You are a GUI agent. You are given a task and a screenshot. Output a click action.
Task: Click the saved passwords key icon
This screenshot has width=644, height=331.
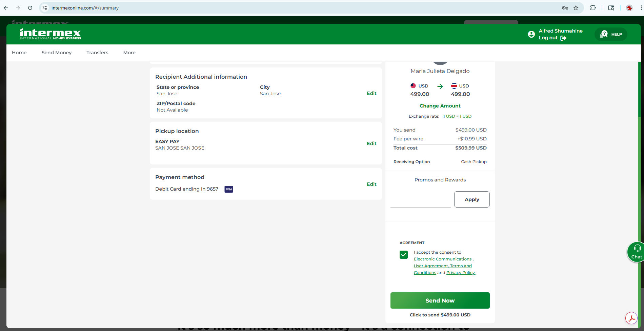click(x=565, y=8)
